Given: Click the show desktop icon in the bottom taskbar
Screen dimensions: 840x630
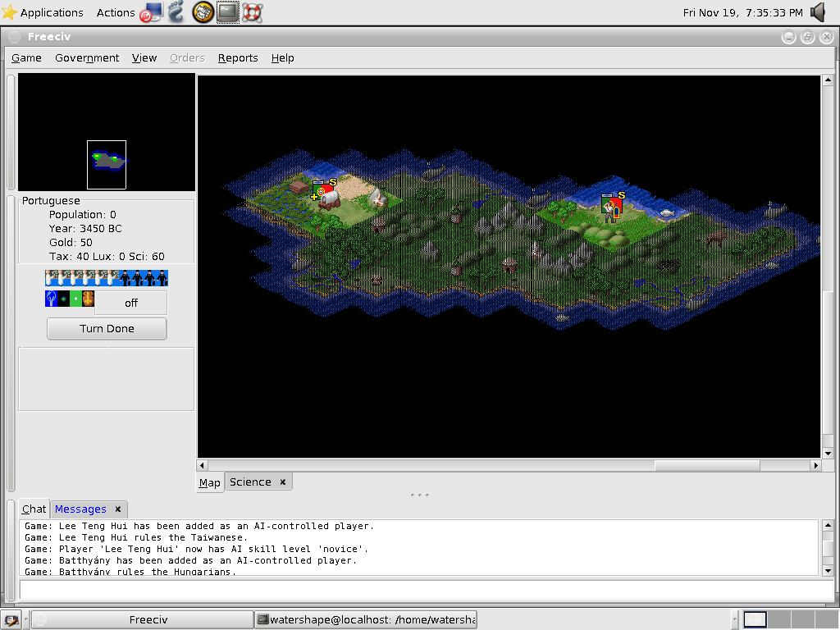Looking at the screenshot, I should coord(11,620).
